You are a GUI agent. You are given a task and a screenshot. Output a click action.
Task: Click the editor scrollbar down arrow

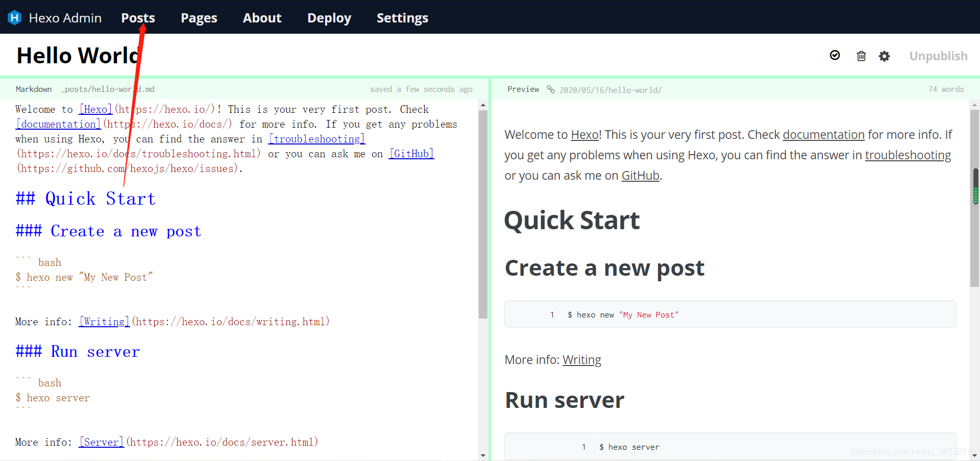(x=483, y=455)
